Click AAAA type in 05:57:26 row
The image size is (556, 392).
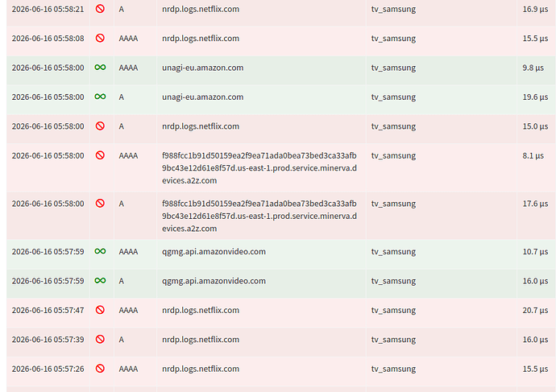(x=128, y=369)
